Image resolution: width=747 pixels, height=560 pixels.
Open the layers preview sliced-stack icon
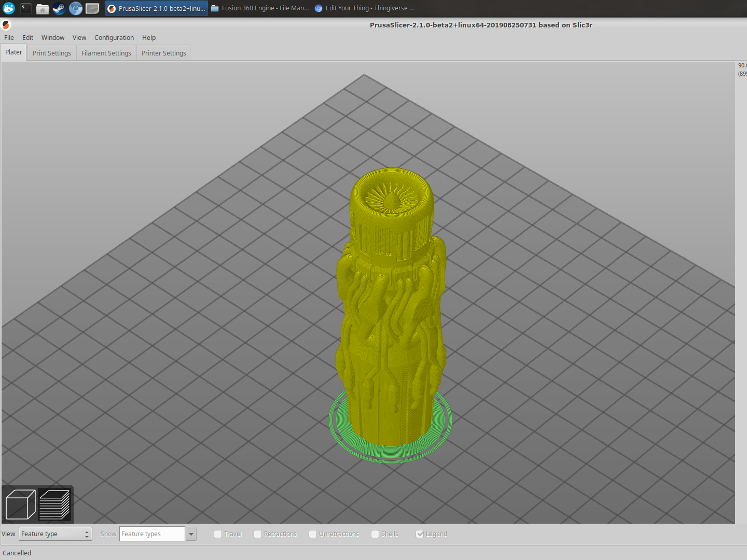click(x=56, y=503)
